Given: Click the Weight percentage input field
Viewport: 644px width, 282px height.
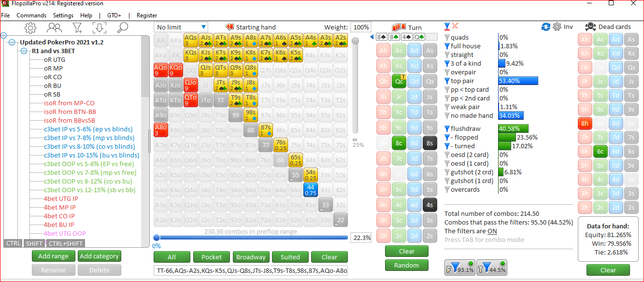Looking at the screenshot, I should click(x=360, y=28).
